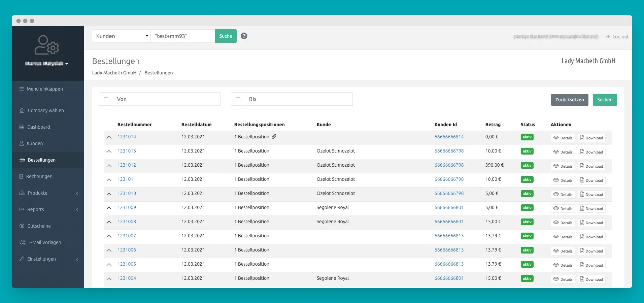Toggle row chevron for order 1231012
The image size is (644, 303).
pyautogui.click(x=109, y=165)
